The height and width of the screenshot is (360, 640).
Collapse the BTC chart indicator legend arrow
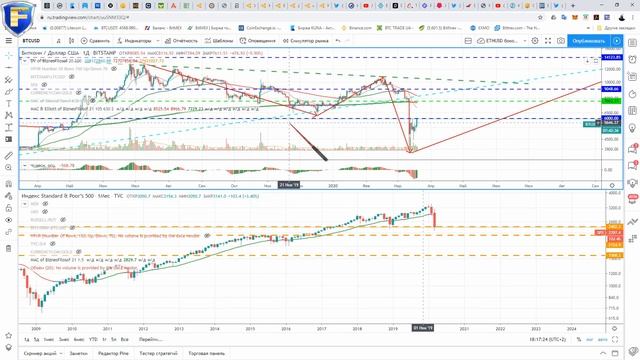tap(24, 61)
